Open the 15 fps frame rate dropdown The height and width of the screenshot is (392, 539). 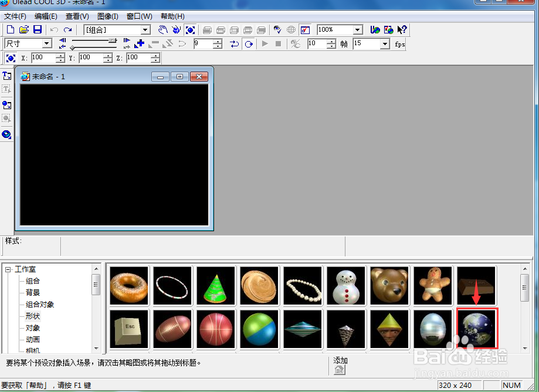(x=385, y=43)
